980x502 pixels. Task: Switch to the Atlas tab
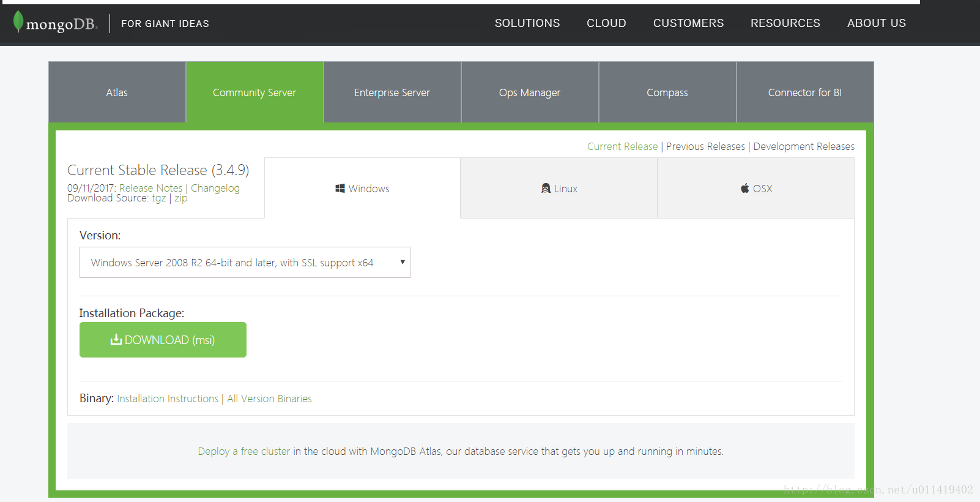117,92
